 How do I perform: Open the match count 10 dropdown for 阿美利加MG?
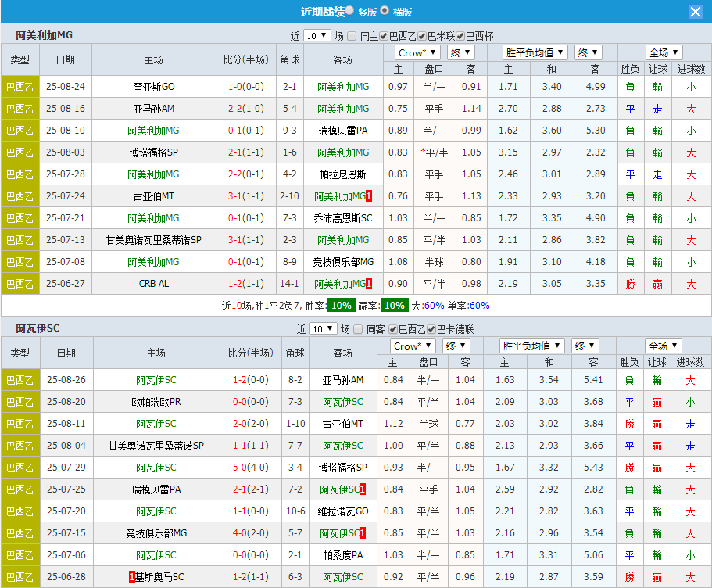[x=318, y=35]
